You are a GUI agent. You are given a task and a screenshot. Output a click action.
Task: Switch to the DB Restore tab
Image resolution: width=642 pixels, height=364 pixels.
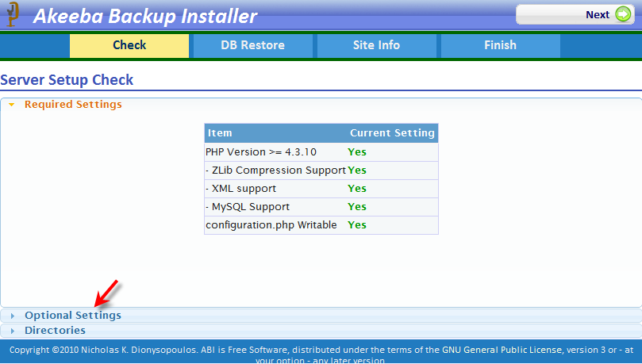pos(252,45)
